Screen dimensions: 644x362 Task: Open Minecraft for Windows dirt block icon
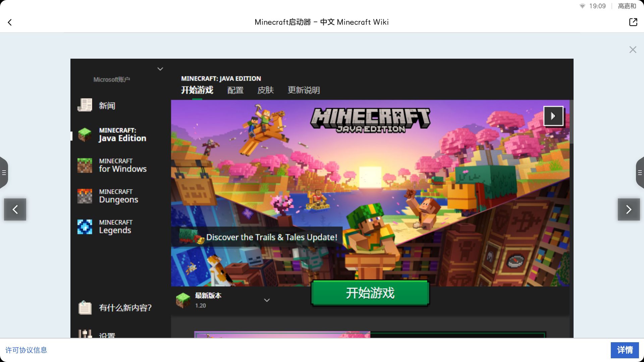pos(85,166)
